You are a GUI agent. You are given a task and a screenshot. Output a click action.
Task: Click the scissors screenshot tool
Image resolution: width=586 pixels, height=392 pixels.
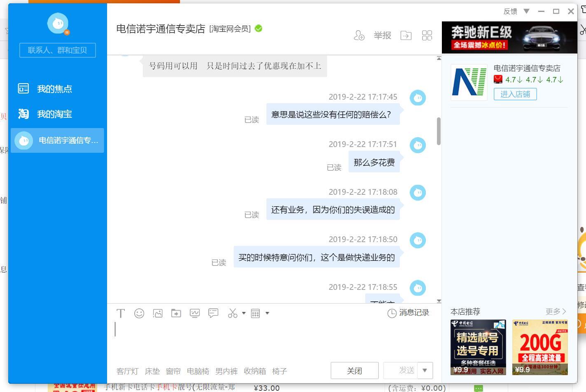233,313
